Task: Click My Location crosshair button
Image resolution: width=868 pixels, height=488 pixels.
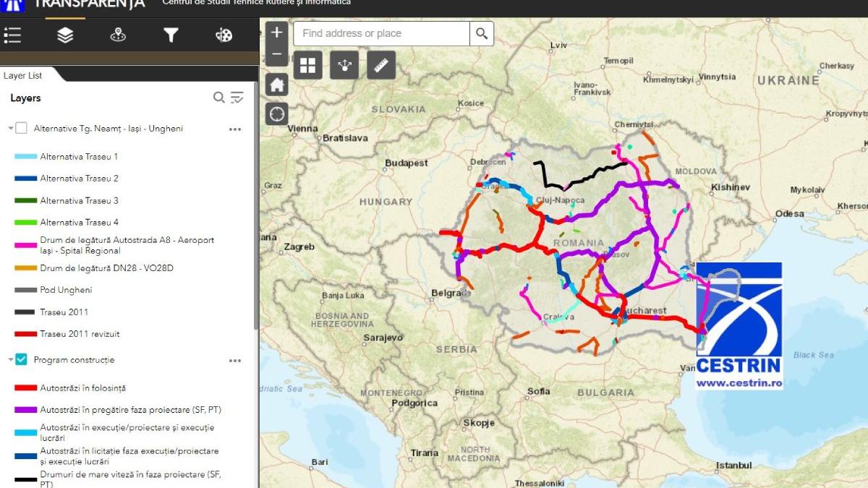Action: coord(276,114)
